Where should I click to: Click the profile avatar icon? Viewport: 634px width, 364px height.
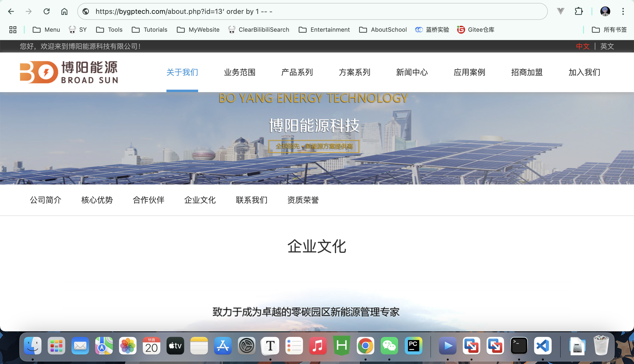pos(605,11)
